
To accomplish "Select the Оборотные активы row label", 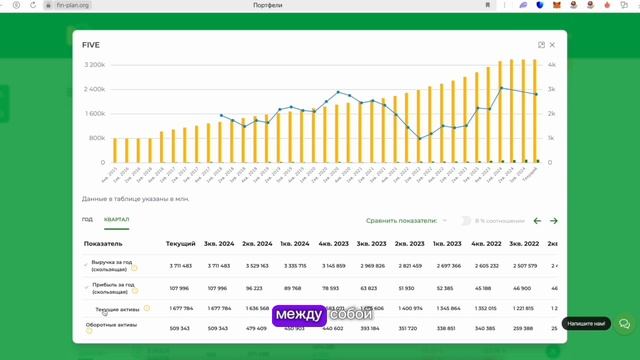I will pos(111,325).
